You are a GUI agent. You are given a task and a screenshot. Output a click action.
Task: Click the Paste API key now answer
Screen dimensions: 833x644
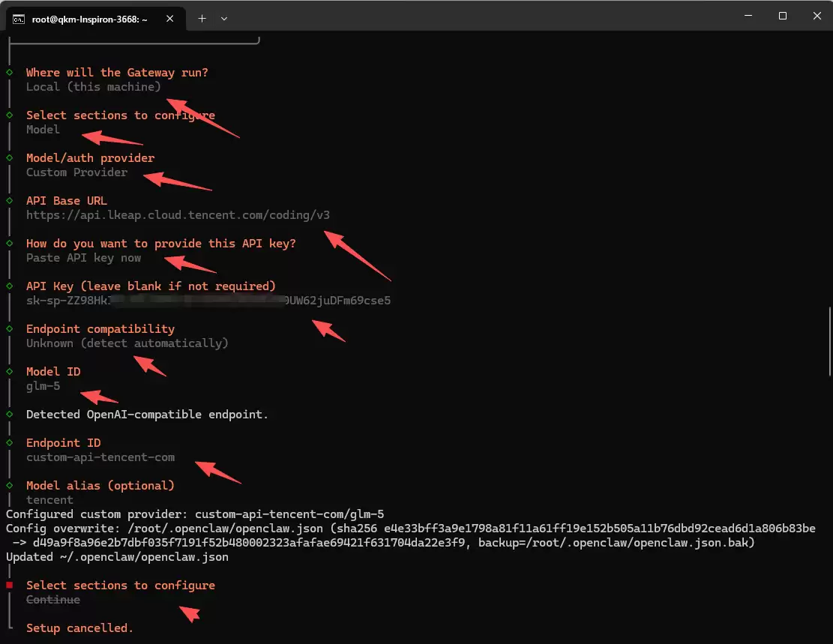(x=83, y=258)
